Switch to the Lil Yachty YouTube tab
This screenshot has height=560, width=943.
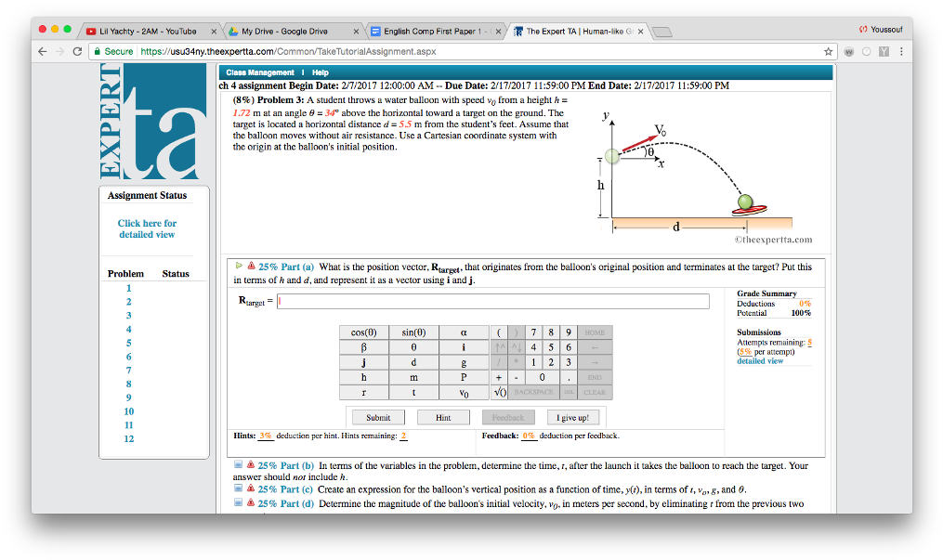(148, 32)
